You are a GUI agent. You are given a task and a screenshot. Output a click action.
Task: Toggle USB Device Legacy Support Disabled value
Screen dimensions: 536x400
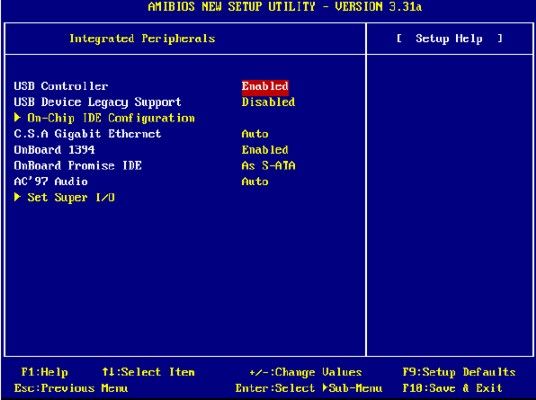[x=268, y=102]
